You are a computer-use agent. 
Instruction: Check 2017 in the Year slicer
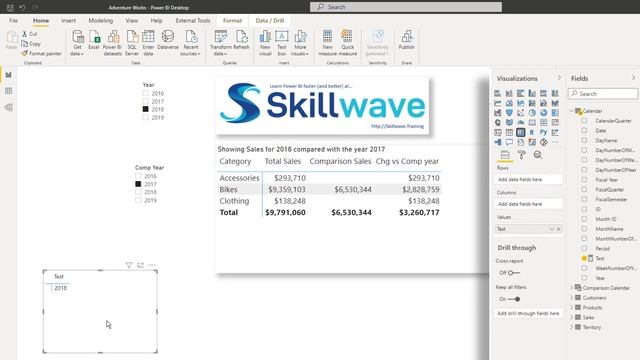point(146,101)
